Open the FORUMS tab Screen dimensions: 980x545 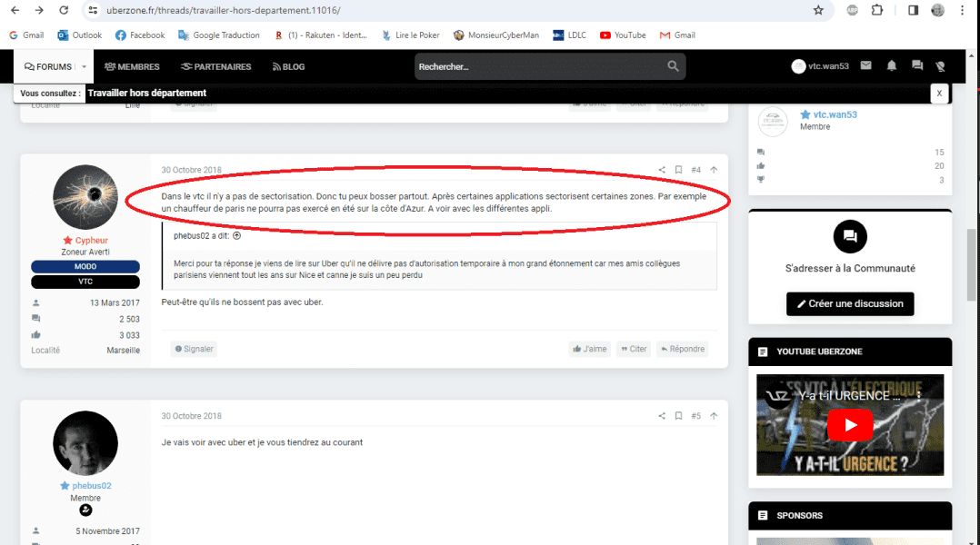[47, 67]
